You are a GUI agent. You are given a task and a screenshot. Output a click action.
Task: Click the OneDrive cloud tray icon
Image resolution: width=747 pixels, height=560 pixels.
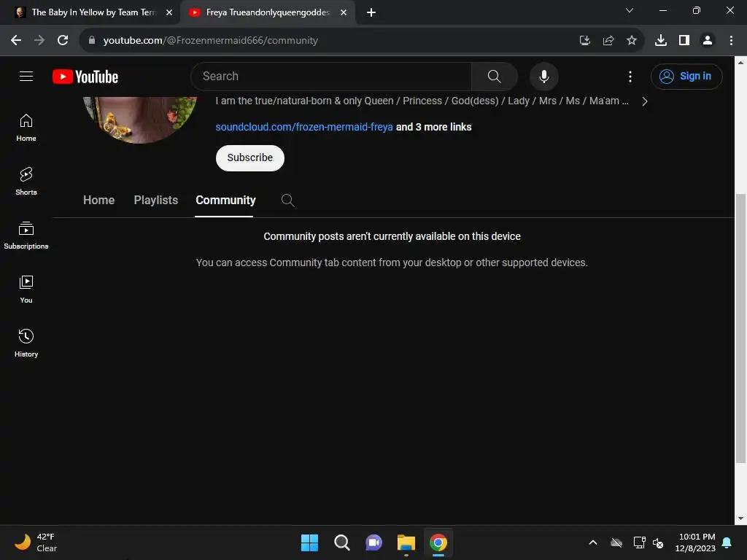point(616,542)
